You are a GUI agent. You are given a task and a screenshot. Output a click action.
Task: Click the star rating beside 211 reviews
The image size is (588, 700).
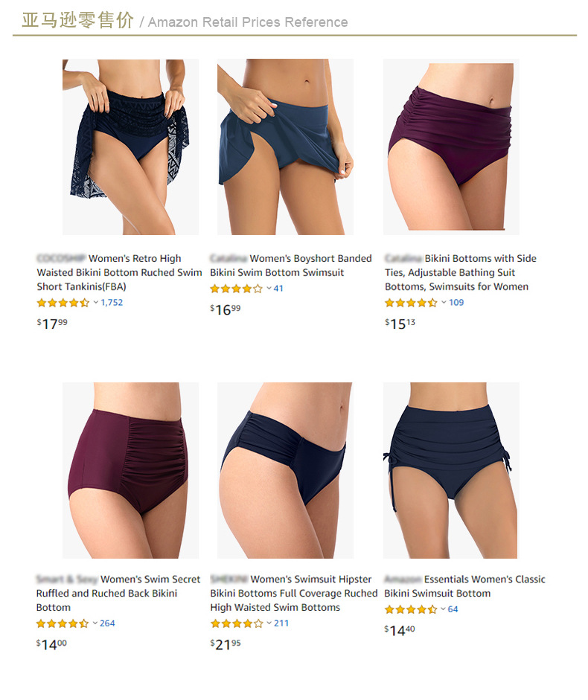pos(237,623)
